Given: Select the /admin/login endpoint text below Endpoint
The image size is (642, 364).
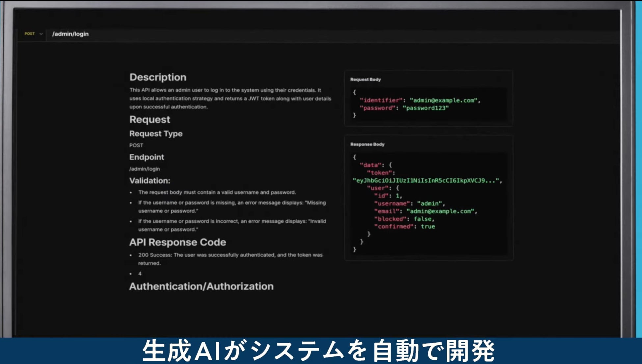Looking at the screenshot, I should [145, 169].
